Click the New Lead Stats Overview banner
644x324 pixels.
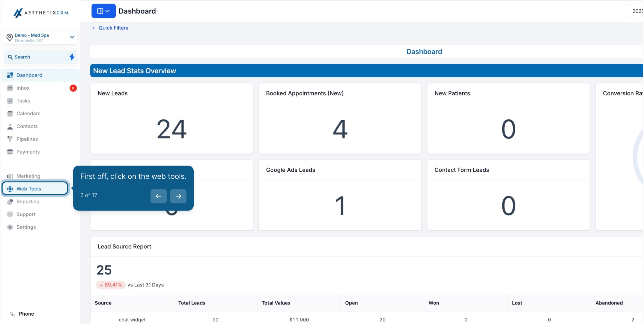point(367,71)
